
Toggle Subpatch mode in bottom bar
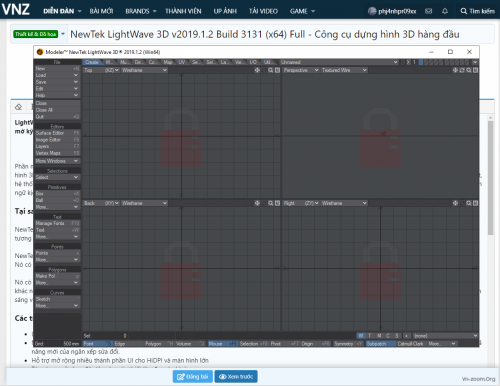pos(381,344)
